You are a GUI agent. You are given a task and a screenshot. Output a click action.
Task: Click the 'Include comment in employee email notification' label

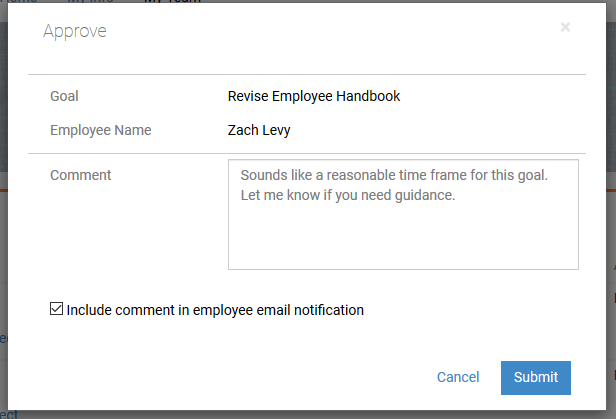215,310
